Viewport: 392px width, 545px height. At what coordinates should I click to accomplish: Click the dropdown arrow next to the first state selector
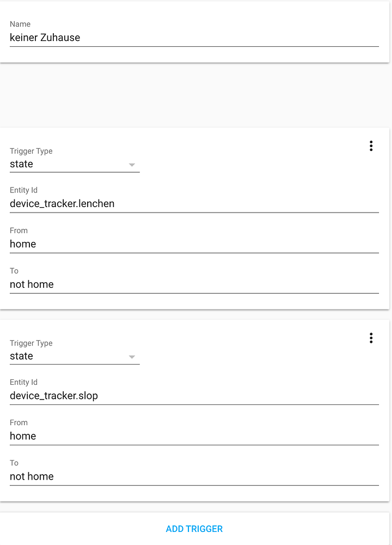[132, 165]
